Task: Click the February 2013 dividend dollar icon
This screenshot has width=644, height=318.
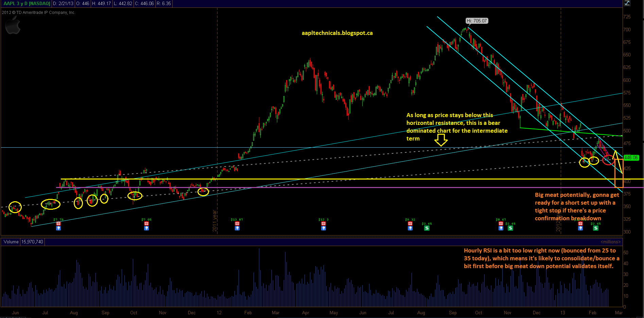Action: 596,228
